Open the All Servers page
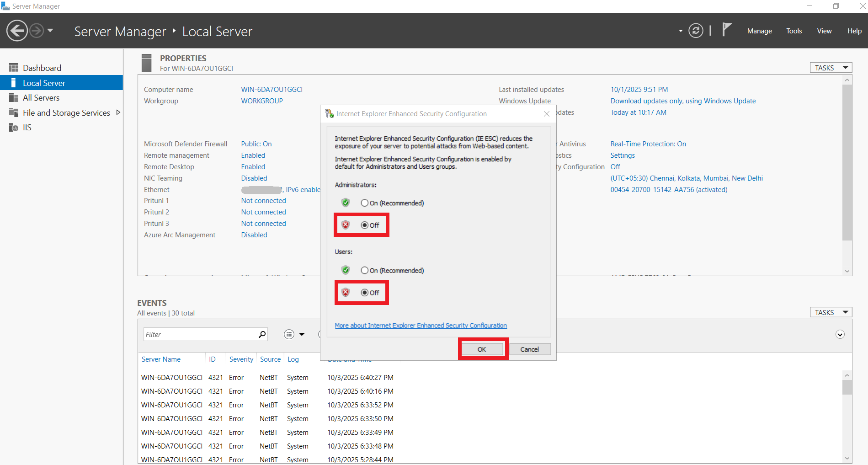The width and height of the screenshot is (868, 465). click(x=40, y=97)
